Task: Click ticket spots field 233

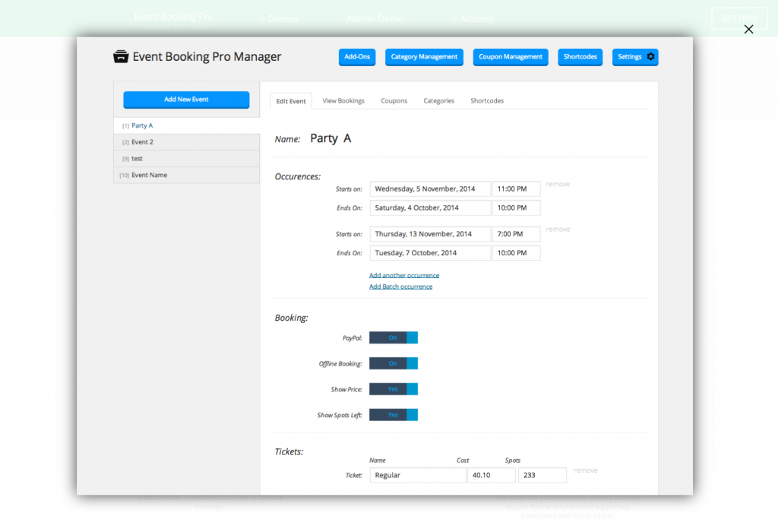Action: pos(542,476)
